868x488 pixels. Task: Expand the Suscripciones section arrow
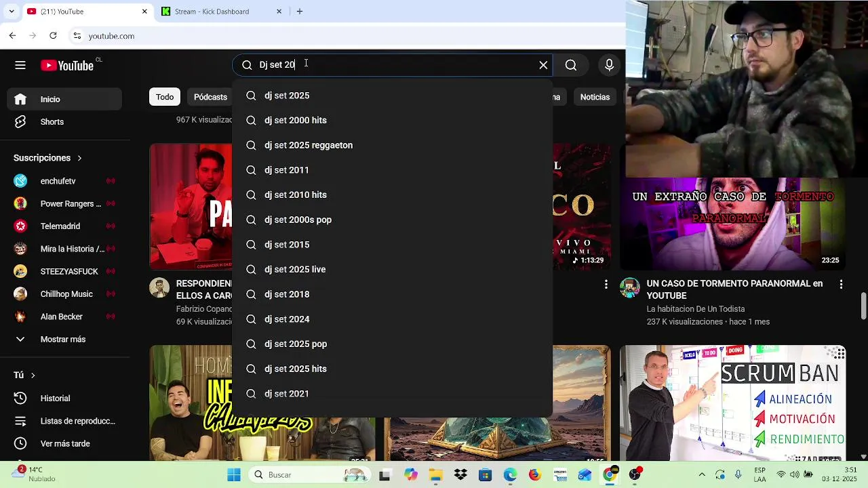(x=79, y=158)
